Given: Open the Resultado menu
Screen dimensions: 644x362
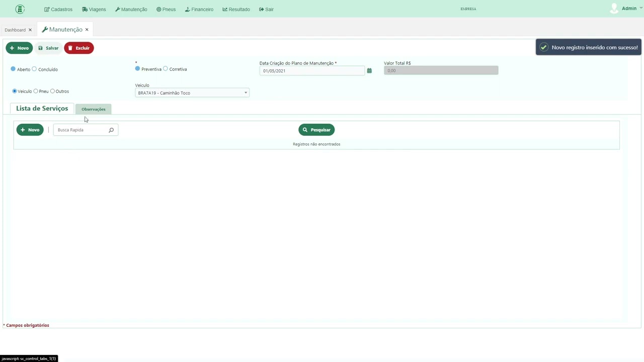Looking at the screenshot, I should coord(236,9).
